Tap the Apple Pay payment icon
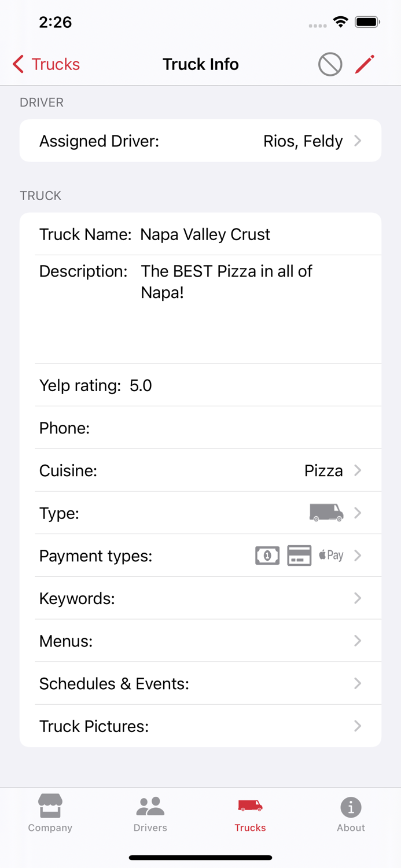Screen dimensions: 401x868 tap(330, 555)
